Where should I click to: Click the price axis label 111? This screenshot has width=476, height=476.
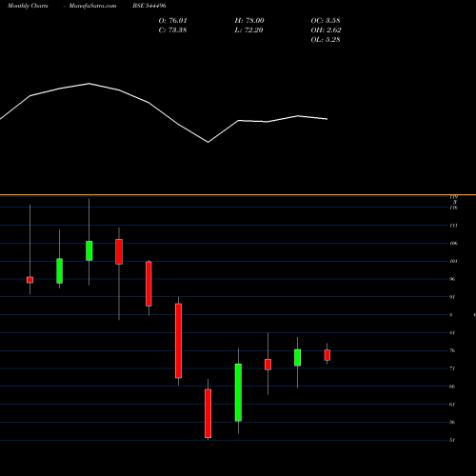coord(453,226)
